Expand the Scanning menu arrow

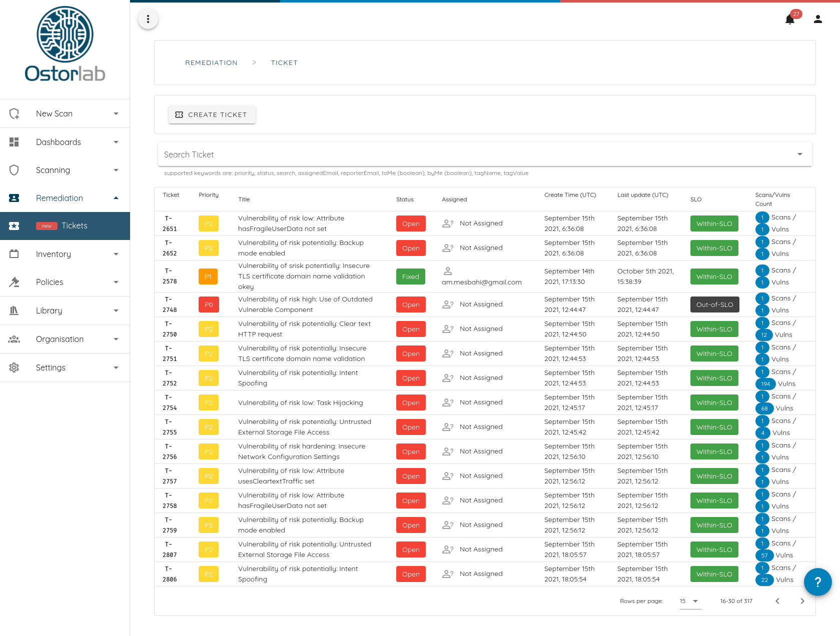(x=116, y=170)
